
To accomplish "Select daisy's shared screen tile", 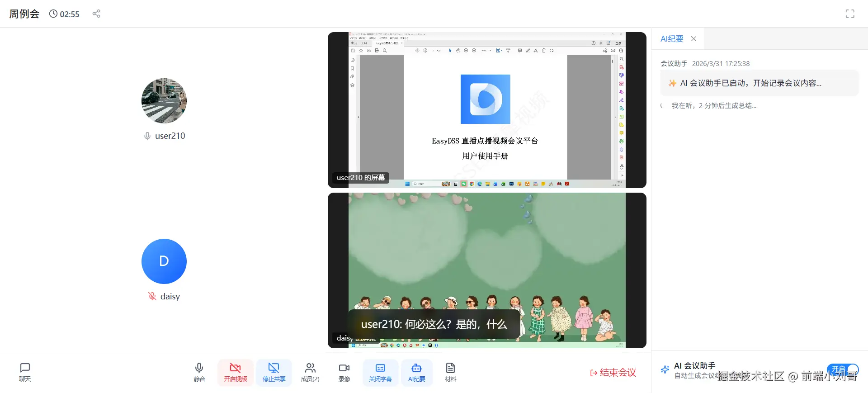I will click(x=487, y=270).
